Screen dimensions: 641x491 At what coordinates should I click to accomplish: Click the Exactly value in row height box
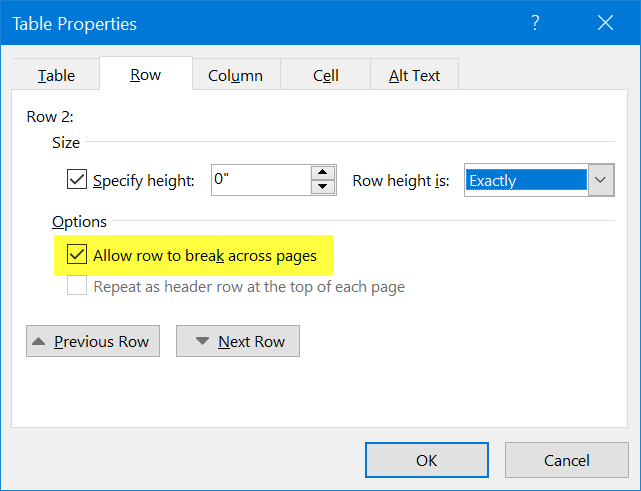[525, 181]
